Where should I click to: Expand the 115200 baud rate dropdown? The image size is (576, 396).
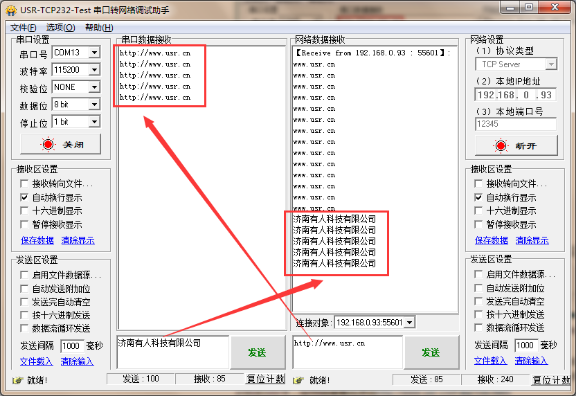[94, 70]
